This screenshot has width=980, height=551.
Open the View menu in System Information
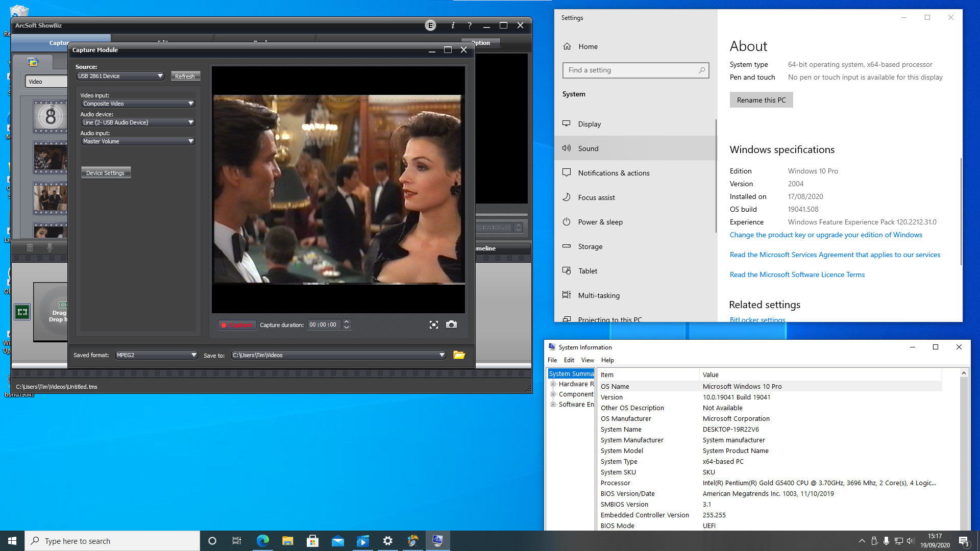[x=587, y=360]
